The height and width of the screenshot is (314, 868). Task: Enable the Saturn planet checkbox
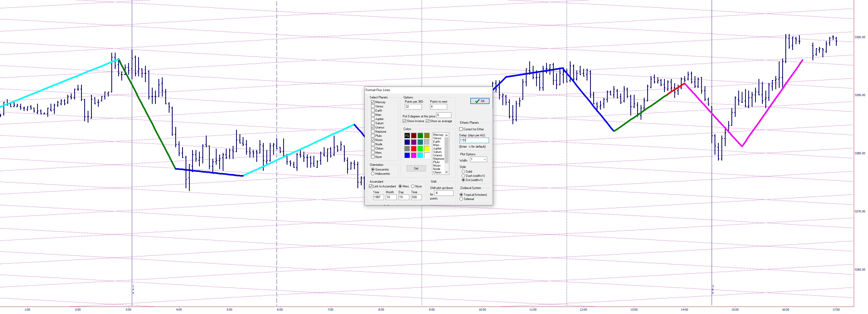(373, 123)
